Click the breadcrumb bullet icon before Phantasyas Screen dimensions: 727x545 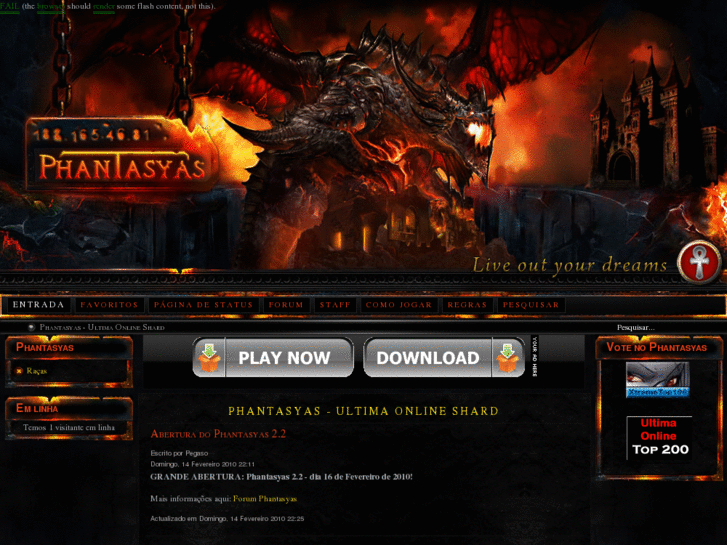click(x=31, y=327)
